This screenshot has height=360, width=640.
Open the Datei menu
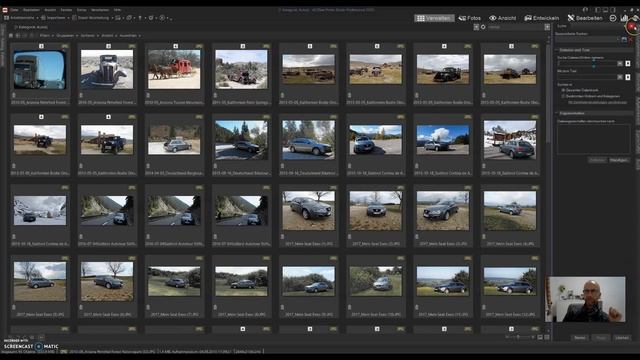click(x=14, y=9)
